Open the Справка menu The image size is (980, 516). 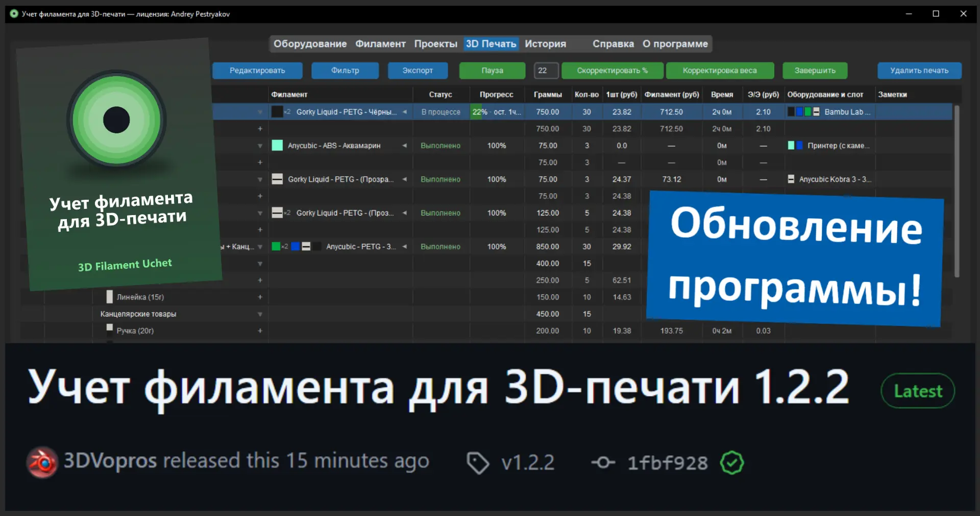613,44
